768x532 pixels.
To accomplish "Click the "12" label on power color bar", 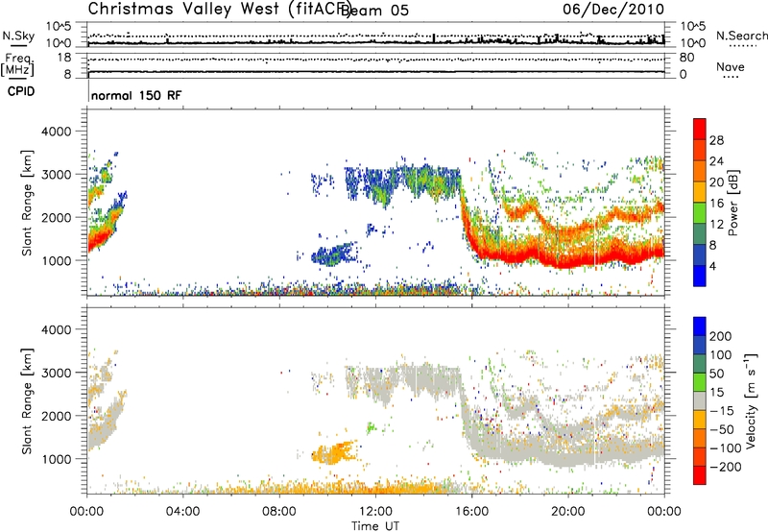I will coord(716,225).
